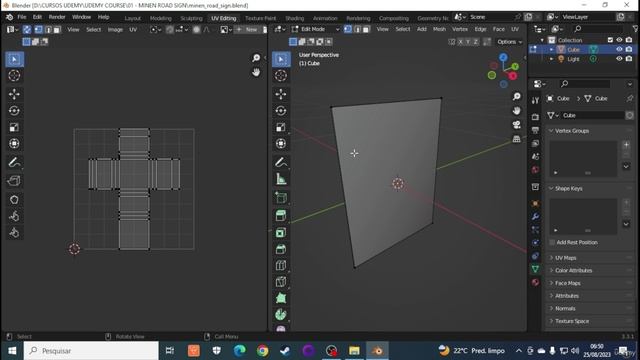This screenshot has height=360, width=640.
Task: Switch to the Shading workspace tab
Action: [294, 18]
